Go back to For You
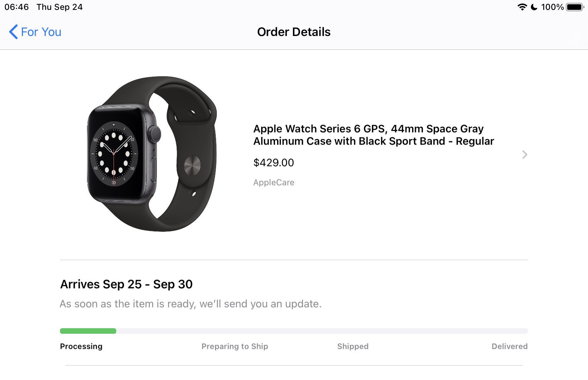588x380 pixels. [41, 32]
